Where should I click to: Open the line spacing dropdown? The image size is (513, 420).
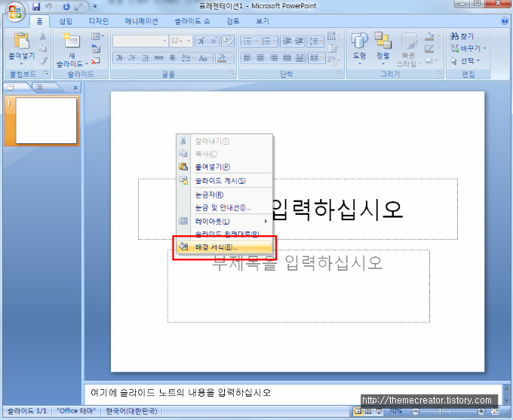point(315,41)
